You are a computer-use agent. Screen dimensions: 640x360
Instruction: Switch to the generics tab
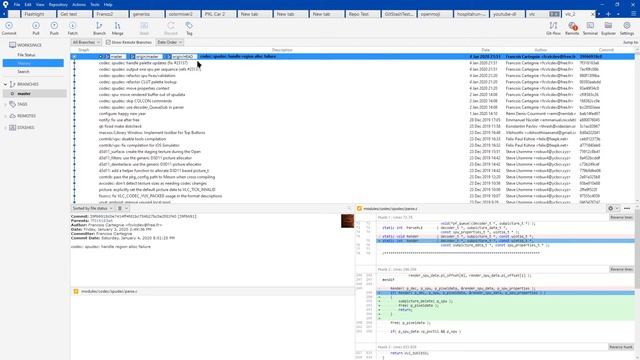point(147,14)
